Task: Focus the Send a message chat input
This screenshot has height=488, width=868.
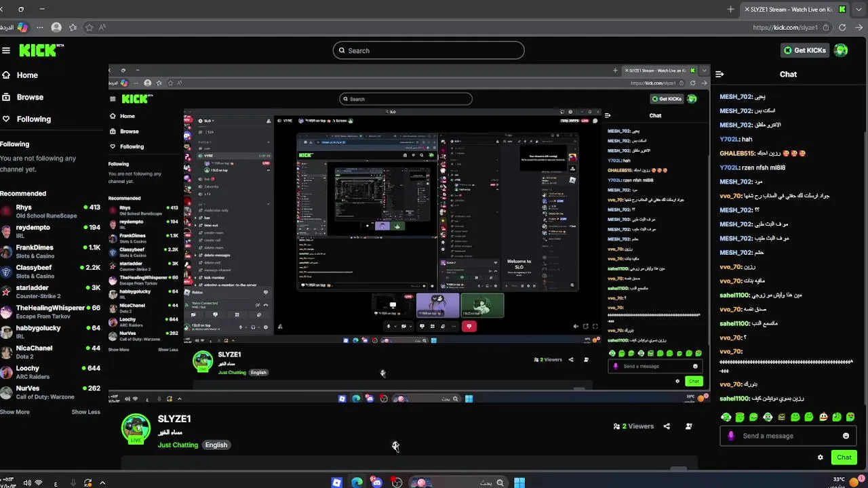Action: [x=788, y=436]
